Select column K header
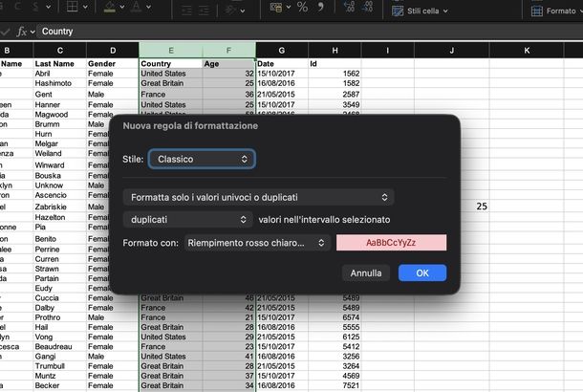The width and height of the screenshot is (583, 392). coord(527,51)
